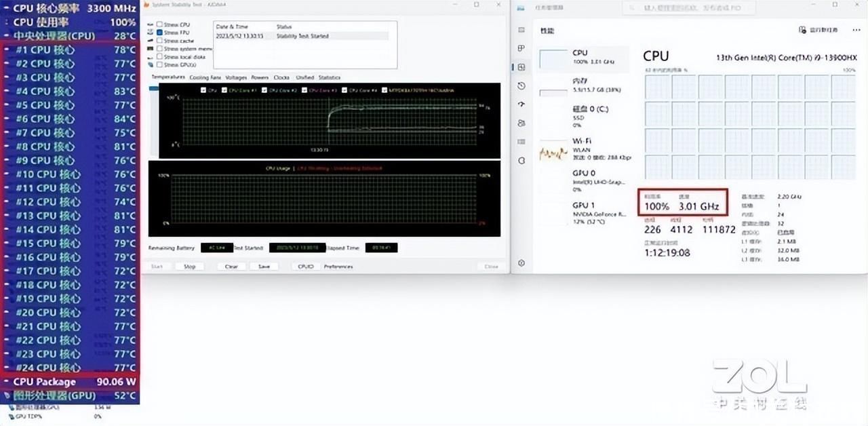Open Task Manager settings gear
868x426 pixels.
tap(521, 263)
